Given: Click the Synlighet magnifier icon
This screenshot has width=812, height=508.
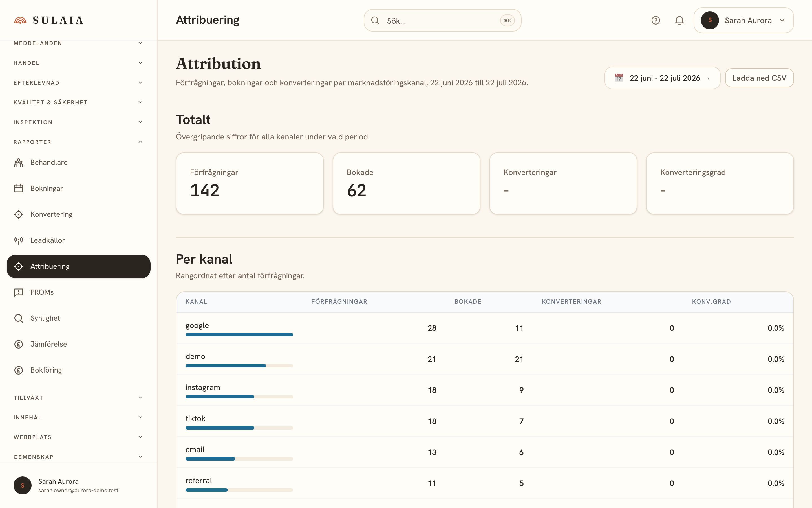Looking at the screenshot, I should 18,318.
